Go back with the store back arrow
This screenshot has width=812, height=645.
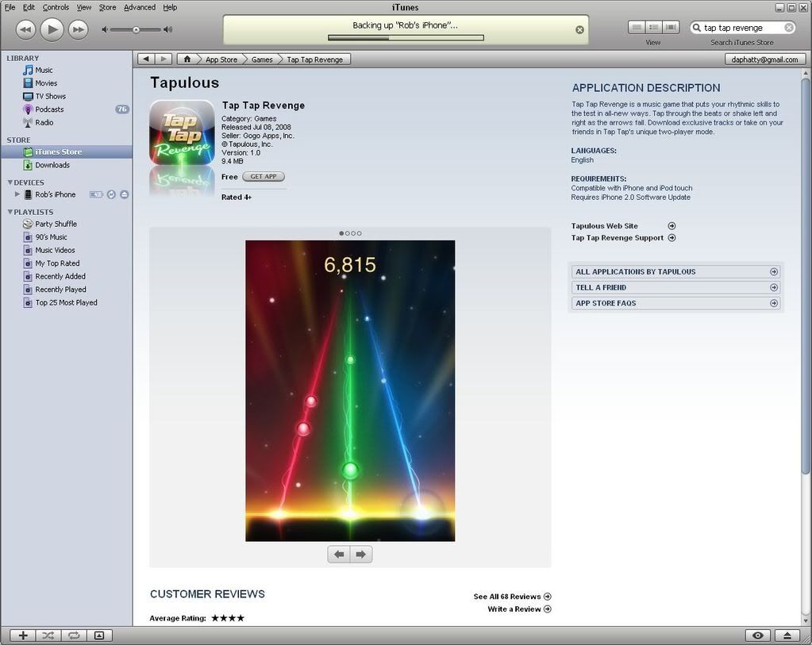point(146,59)
